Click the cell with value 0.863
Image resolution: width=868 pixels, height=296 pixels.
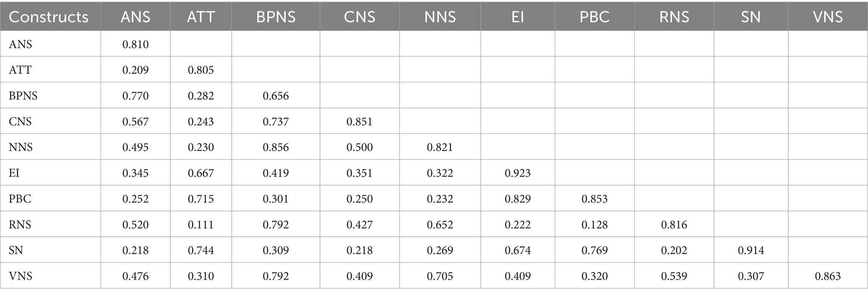(828, 276)
